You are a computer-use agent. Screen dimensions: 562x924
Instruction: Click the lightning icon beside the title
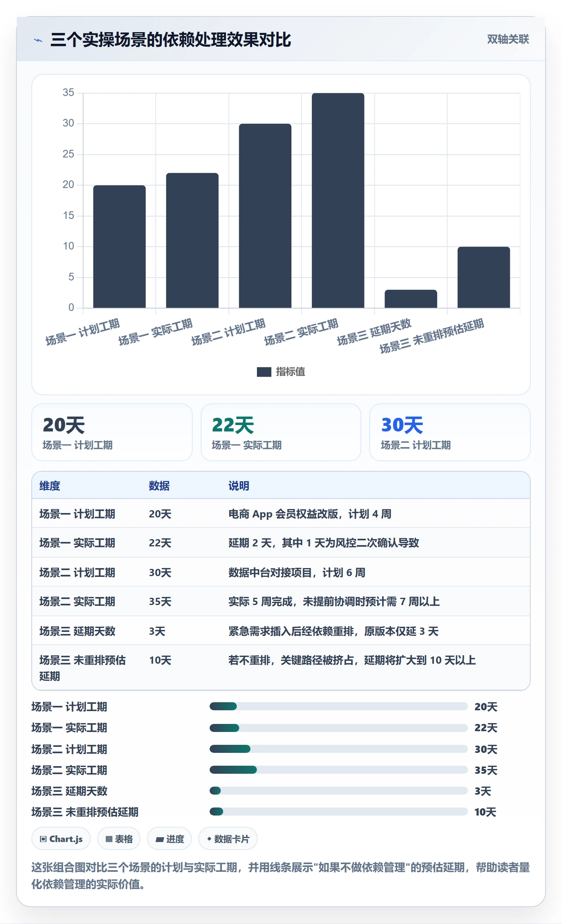point(38,40)
